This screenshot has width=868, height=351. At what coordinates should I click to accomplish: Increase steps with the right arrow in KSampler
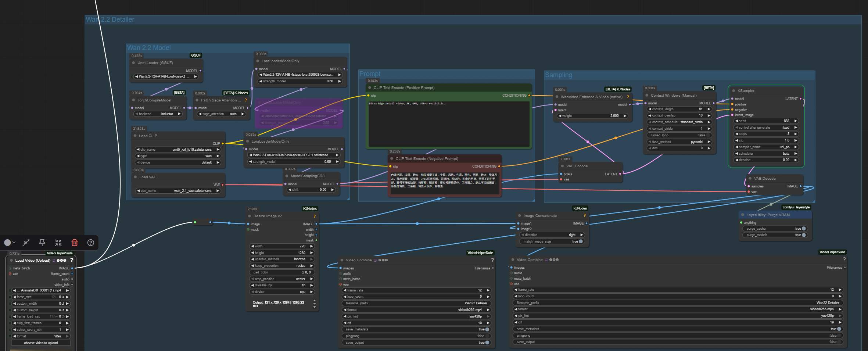(x=796, y=134)
